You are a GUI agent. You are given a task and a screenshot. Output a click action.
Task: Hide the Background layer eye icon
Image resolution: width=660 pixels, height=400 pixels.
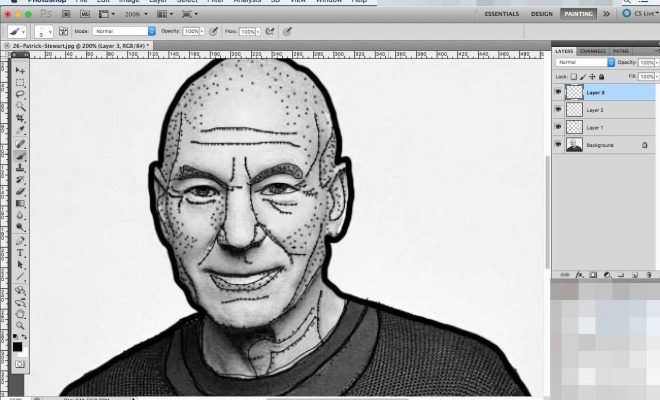[x=558, y=144]
